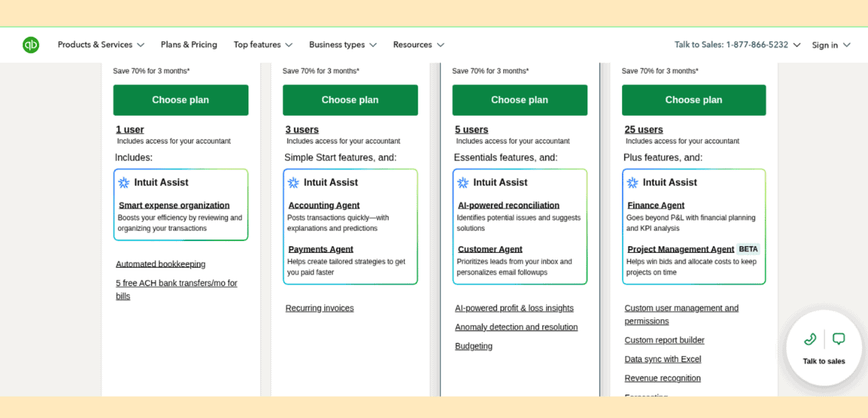Click the Budgeting link

[x=473, y=346]
